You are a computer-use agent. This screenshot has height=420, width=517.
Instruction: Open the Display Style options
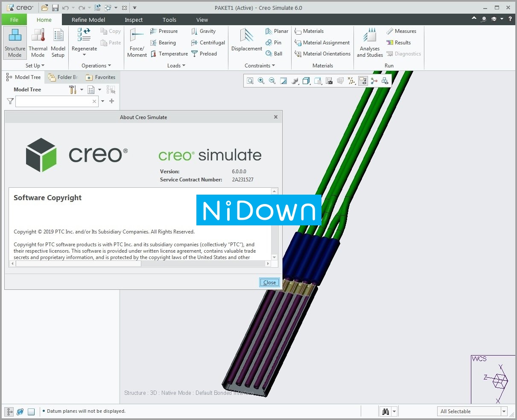click(306, 81)
